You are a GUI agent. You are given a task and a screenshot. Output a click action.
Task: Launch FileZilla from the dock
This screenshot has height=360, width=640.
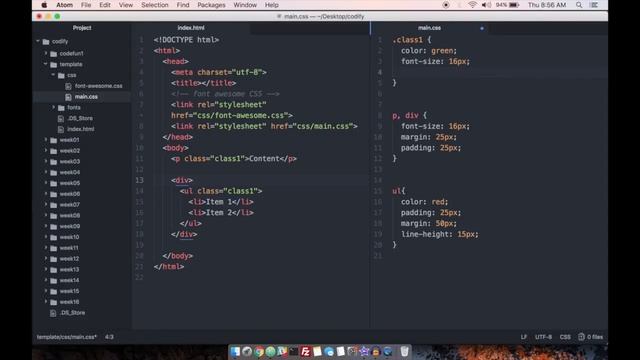[305, 351]
